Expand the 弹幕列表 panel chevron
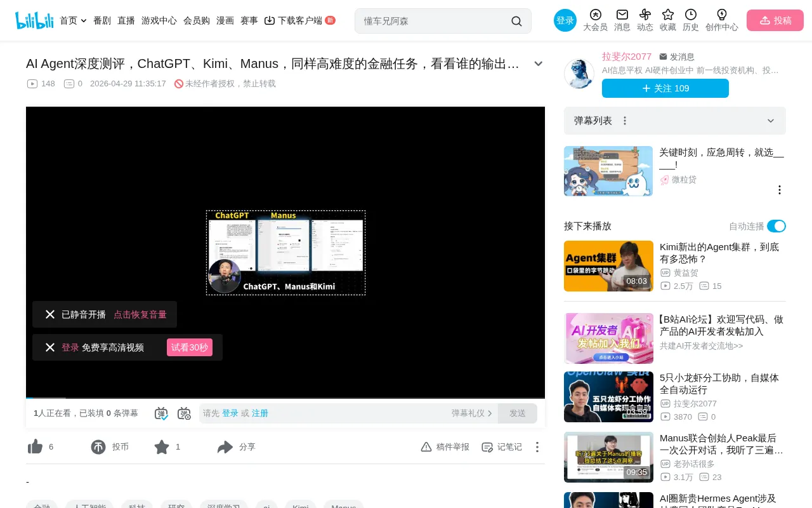The width and height of the screenshot is (812, 508). tap(771, 121)
